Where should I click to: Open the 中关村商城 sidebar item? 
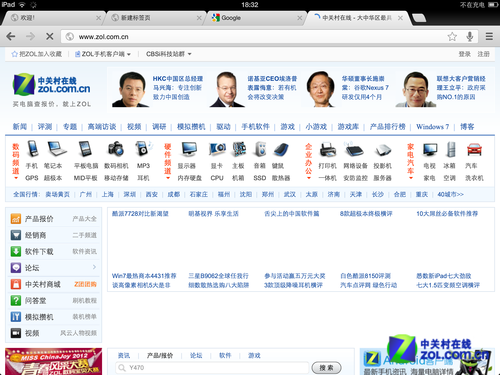click(x=43, y=284)
